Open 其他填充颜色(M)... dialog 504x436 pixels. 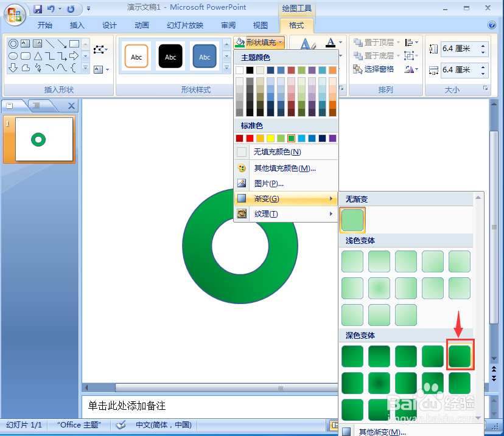[286, 168]
